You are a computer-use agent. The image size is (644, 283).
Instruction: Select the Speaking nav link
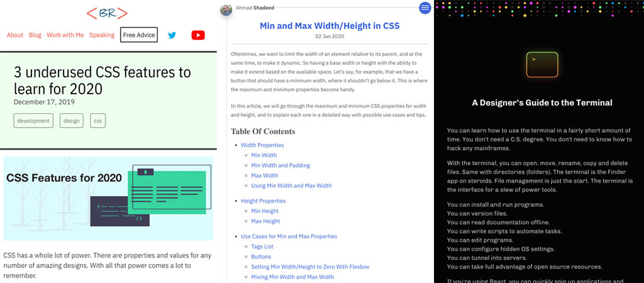pyautogui.click(x=102, y=35)
